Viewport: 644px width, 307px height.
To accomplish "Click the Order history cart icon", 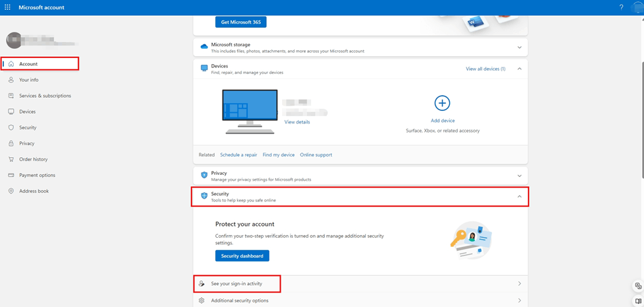I will click(11, 159).
